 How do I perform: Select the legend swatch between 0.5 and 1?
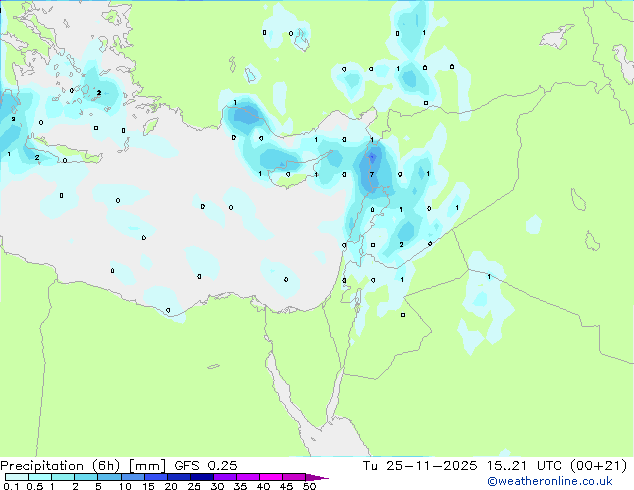tap(40, 477)
